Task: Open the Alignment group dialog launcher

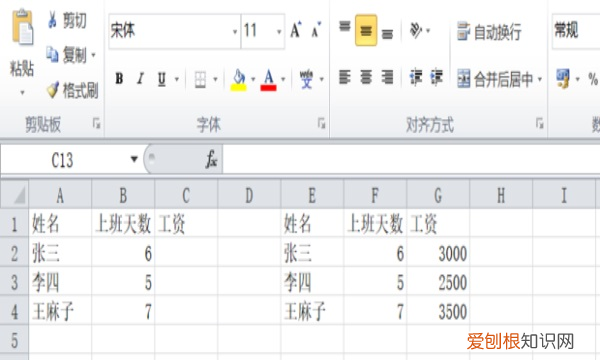Action: pos(540,123)
